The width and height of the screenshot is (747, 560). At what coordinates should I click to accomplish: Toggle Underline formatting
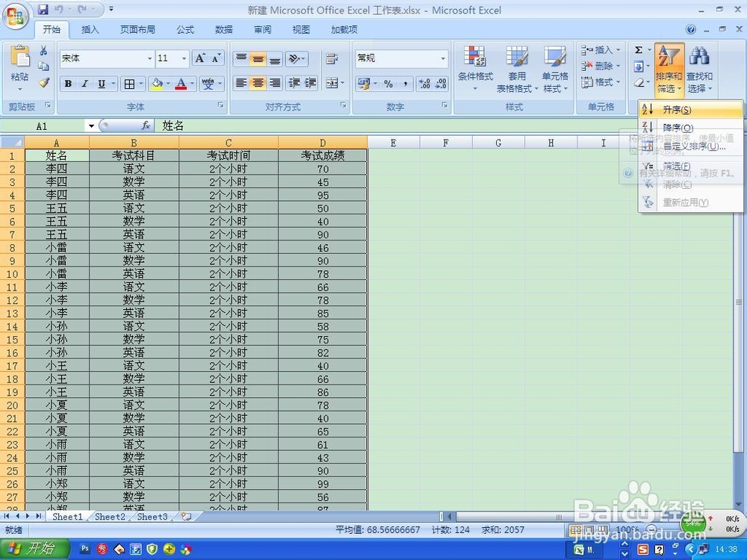click(x=102, y=84)
